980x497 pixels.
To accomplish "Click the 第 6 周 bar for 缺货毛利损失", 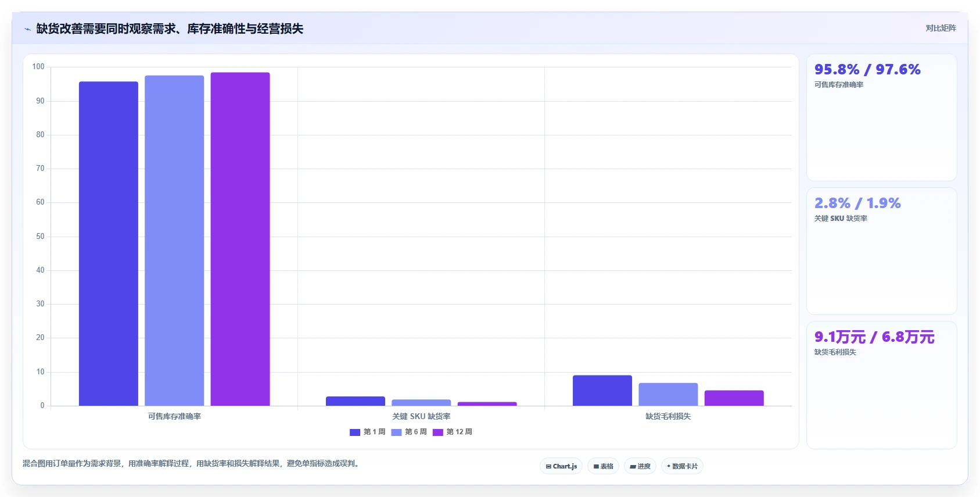I will point(668,394).
